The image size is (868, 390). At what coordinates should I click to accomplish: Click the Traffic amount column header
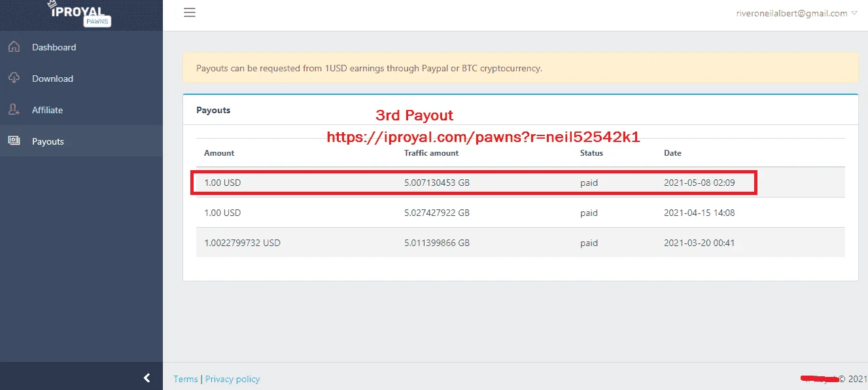[432, 152]
